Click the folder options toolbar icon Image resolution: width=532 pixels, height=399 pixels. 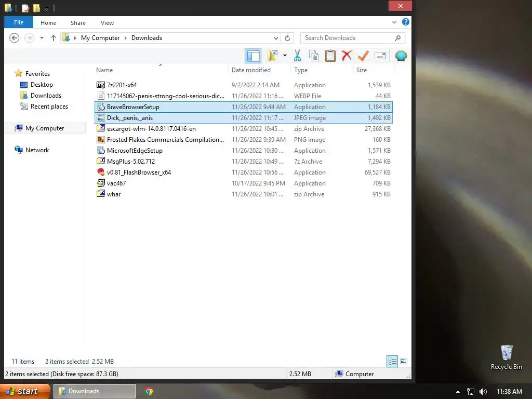click(272, 55)
